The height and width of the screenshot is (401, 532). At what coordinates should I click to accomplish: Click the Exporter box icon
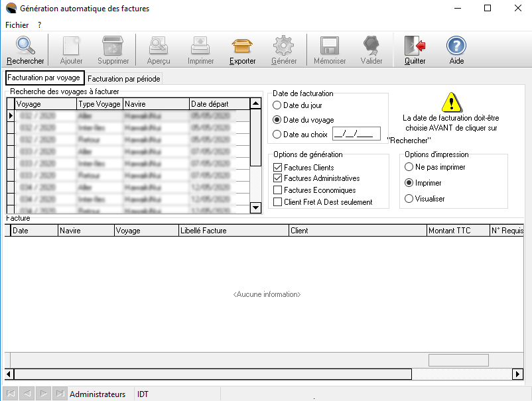click(x=242, y=46)
